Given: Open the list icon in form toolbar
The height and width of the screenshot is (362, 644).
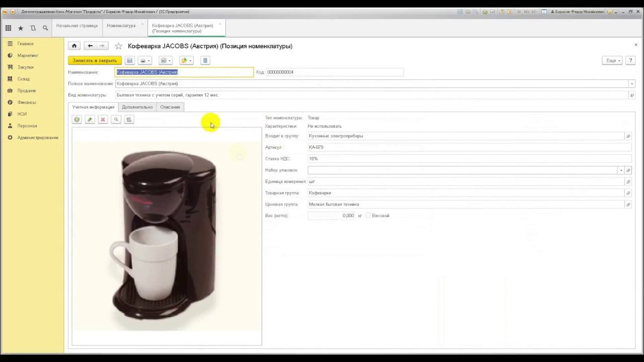Looking at the screenshot, I should [x=205, y=60].
